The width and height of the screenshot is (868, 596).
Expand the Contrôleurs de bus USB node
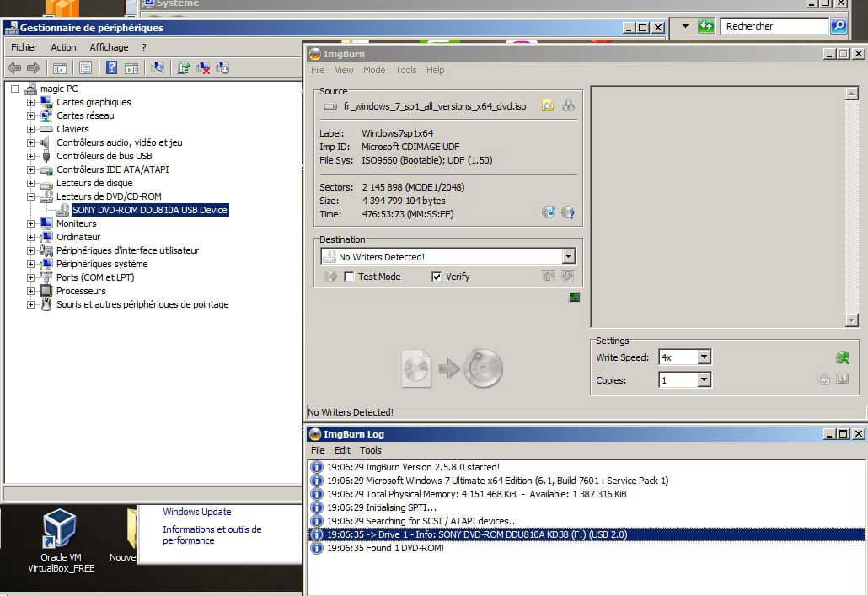[x=31, y=156]
